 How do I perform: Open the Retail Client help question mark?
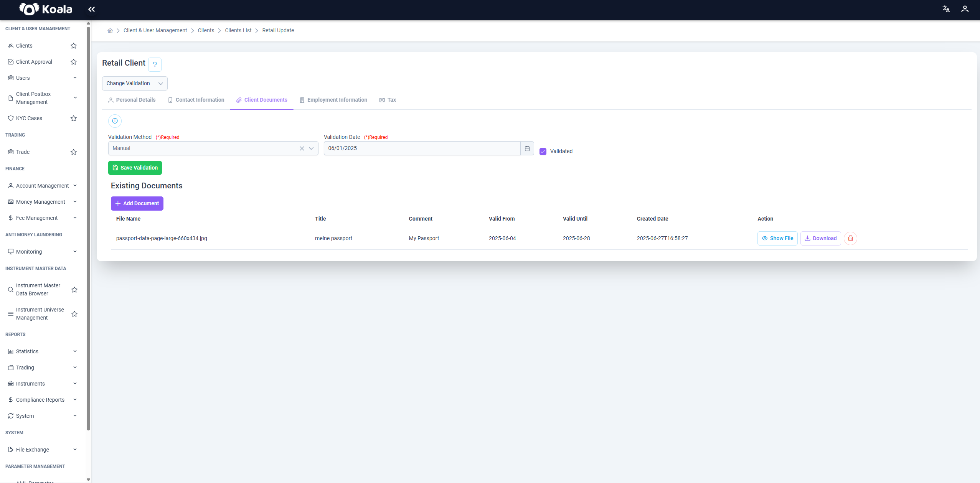(x=155, y=64)
